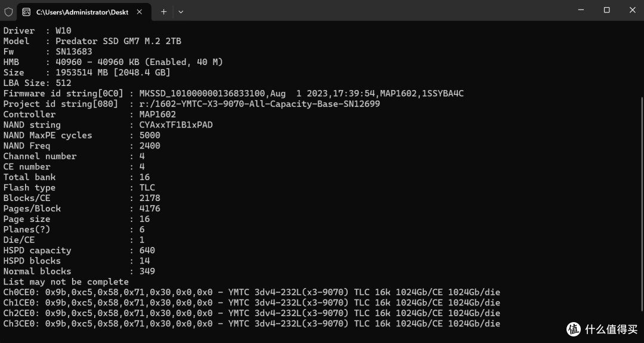644x343 pixels.
Task: Click the Planes(?) line
Action: 74,230
